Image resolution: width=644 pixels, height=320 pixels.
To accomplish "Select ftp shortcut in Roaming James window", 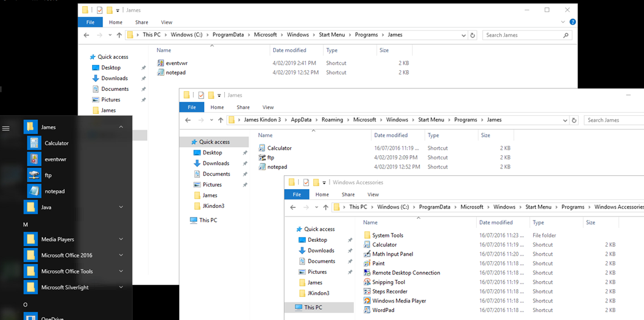I will click(x=271, y=158).
